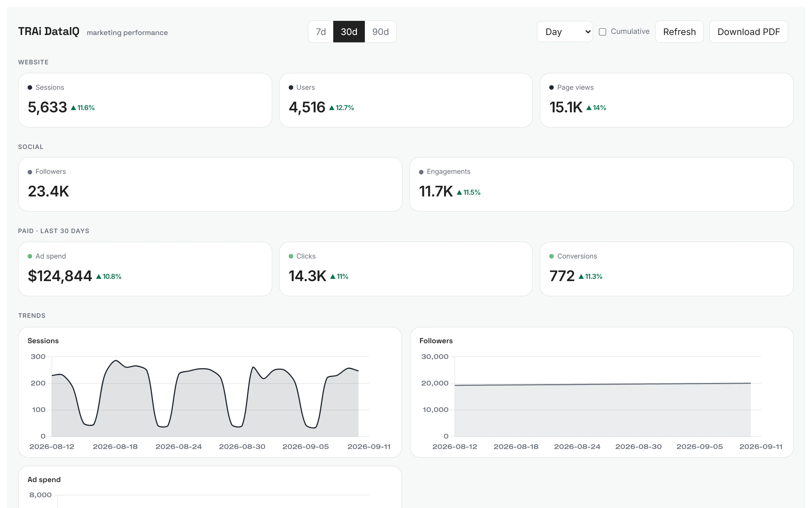The image size is (812, 508).
Task: Click the Ad spend chart title
Action: (x=44, y=479)
